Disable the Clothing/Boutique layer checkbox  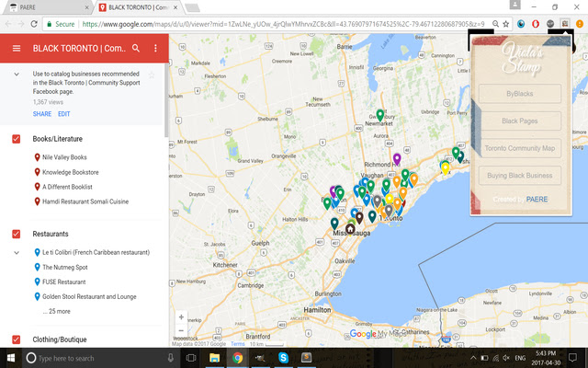pyautogui.click(x=16, y=339)
